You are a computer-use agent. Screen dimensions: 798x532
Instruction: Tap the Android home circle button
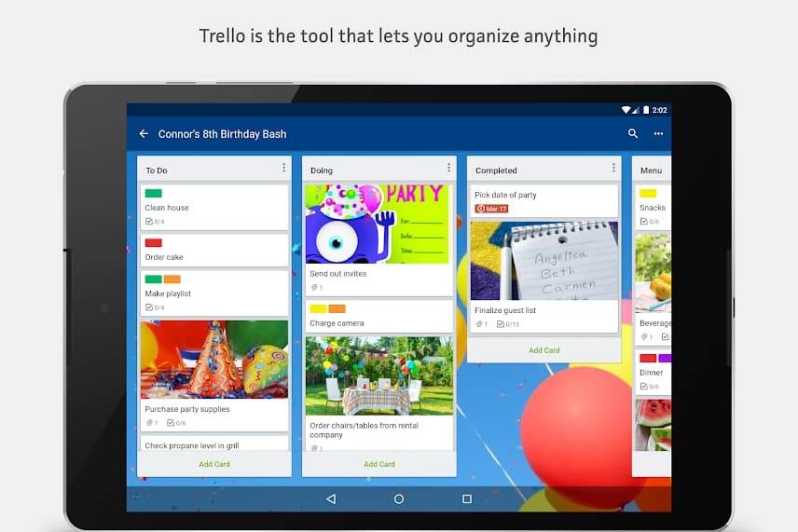click(399, 499)
